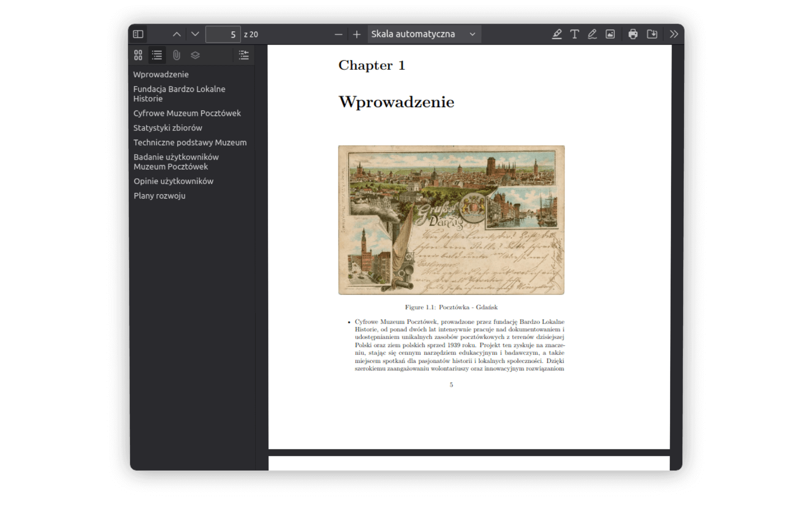This screenshot has width=812, height=508.
Task: Click the 'z 20' page count label
Action: coord(251,35)
